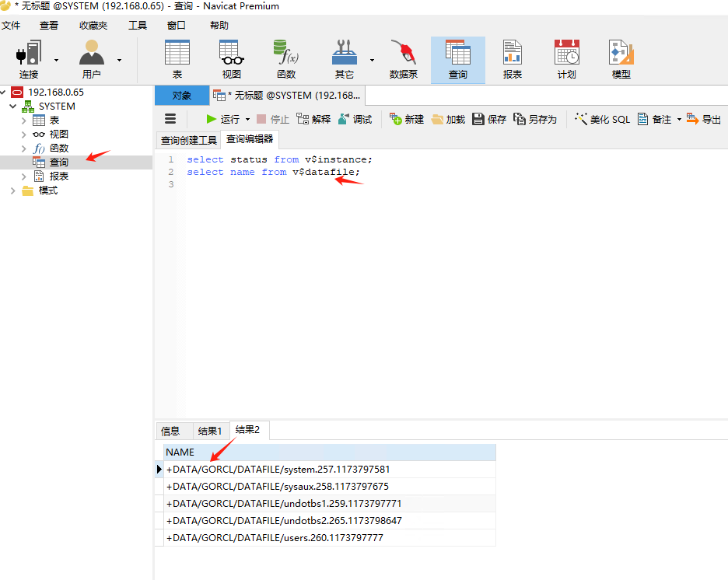Click the 加载 load button

coord(448,119)
